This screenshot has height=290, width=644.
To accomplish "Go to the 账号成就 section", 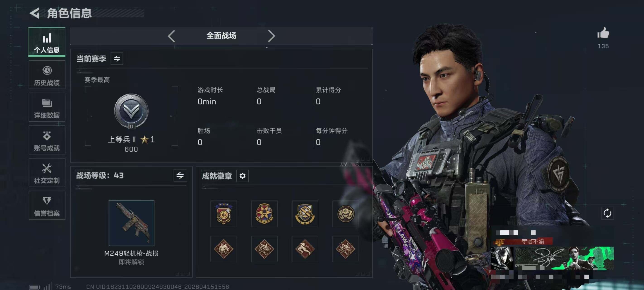I will click(47, 140).
